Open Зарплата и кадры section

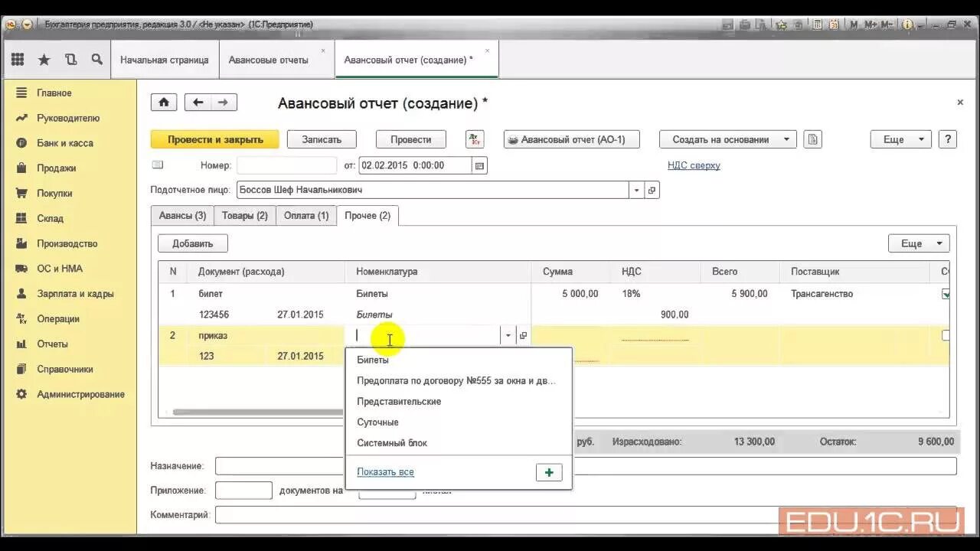point(77,294)
